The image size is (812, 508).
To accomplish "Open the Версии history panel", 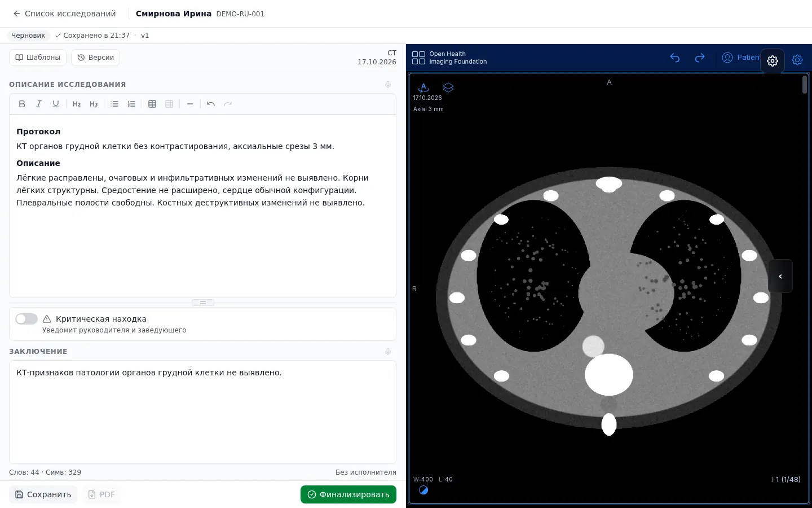I will [96, 58].
